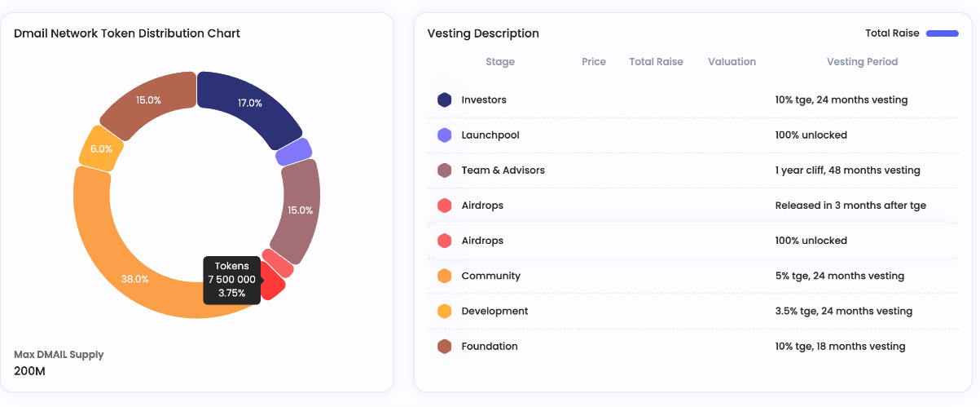This screenshot has width=980, height=407.
Task: Click the Max DMAIL Supply label
Action: pyautogui.click(x=59, y=355)
